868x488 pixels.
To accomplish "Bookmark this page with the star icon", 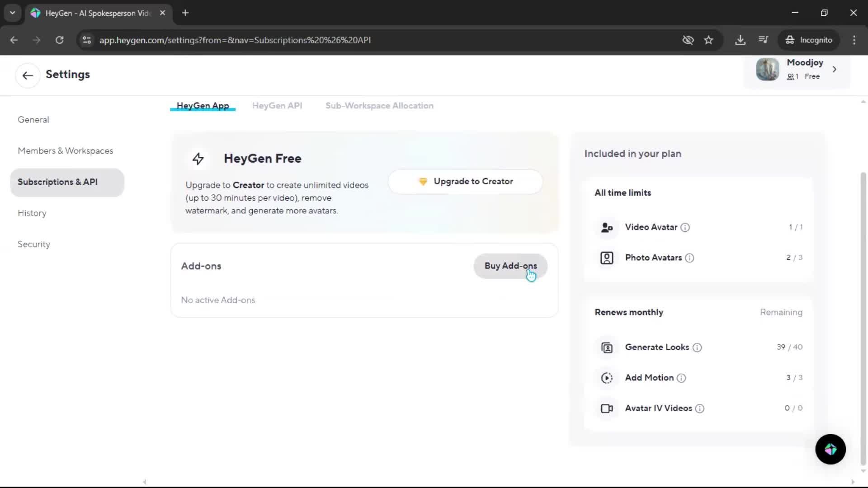I will pyautogui.click(x=708, y=40).
